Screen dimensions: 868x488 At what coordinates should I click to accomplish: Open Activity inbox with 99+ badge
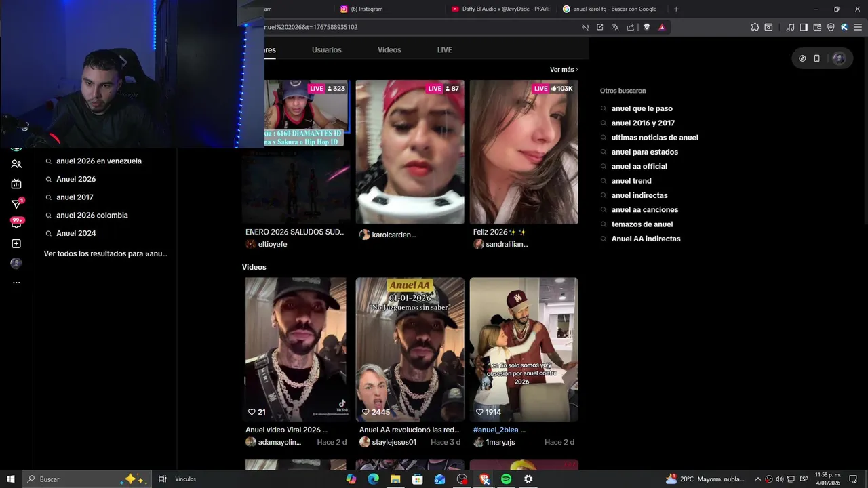point(16,222)
